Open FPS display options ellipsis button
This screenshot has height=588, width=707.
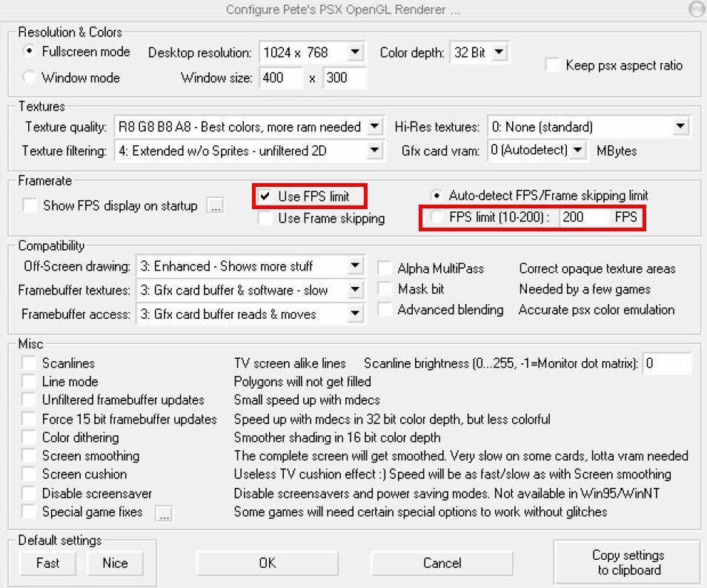[216, 206]
